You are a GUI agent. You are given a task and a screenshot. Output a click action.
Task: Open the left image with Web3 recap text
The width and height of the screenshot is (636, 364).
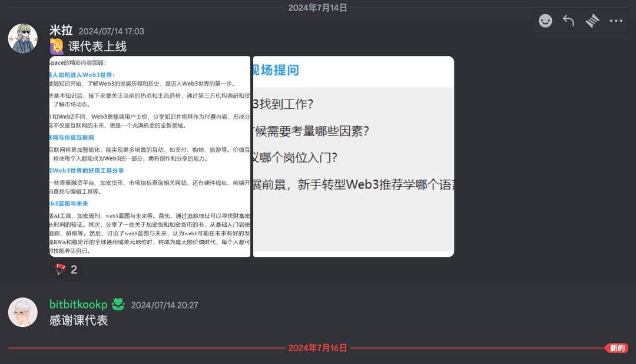[150, 156]
